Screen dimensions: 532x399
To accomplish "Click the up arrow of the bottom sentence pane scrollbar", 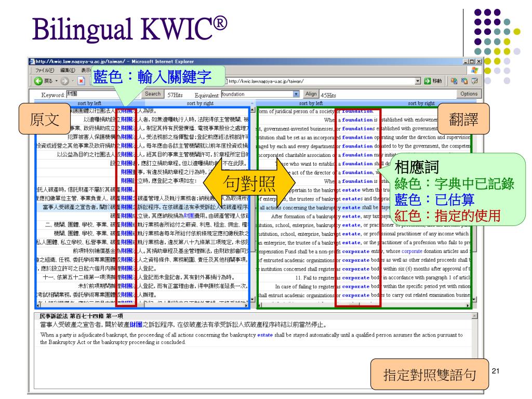I will (x=475, y=316).
